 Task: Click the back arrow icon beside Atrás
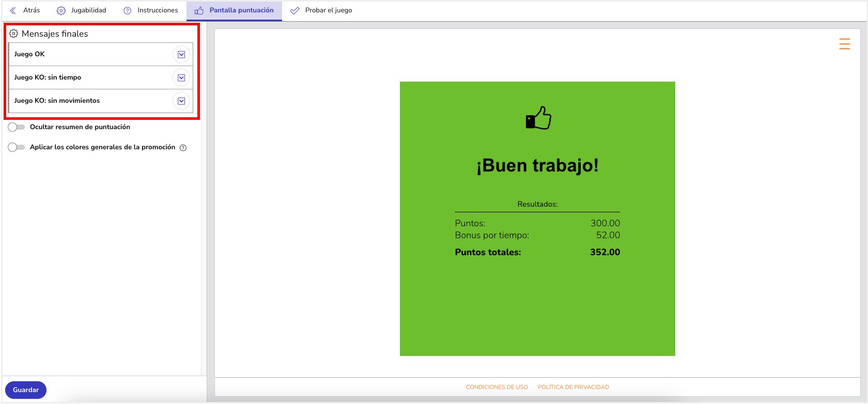pos(13,10)
